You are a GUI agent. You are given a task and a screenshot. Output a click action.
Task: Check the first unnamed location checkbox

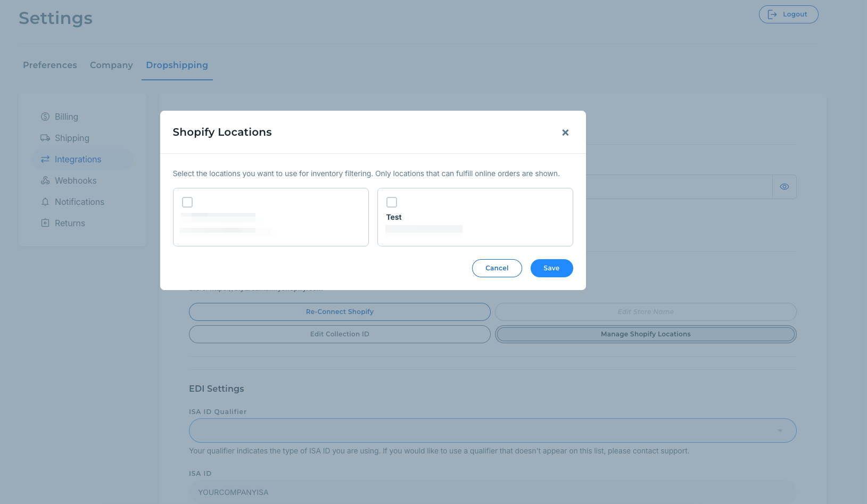click(187, 202)
